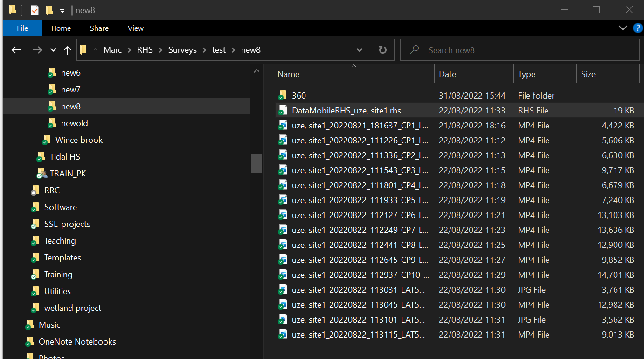644x359 pixels.
Task: Click the 360 folder icon
Action: click(282, 95)
